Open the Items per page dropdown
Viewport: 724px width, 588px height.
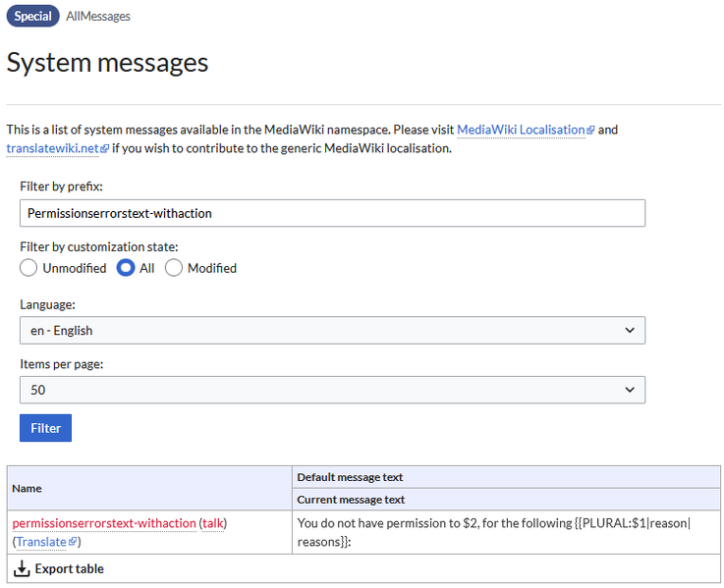click(332, 390)
